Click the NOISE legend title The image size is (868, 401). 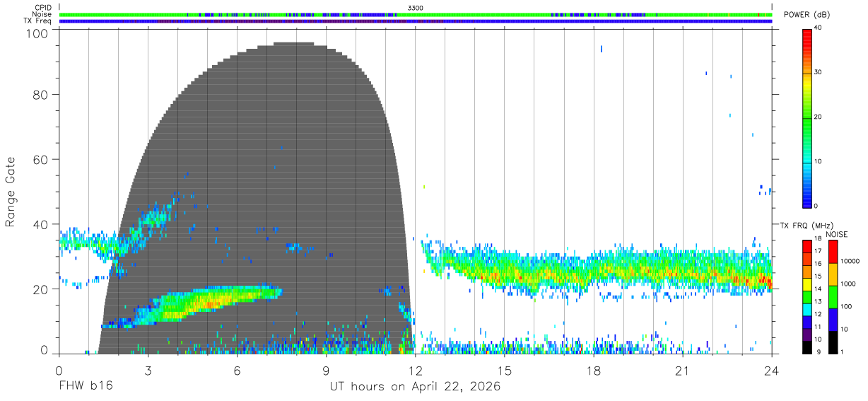pyautogui.click(x=836, y=234)
